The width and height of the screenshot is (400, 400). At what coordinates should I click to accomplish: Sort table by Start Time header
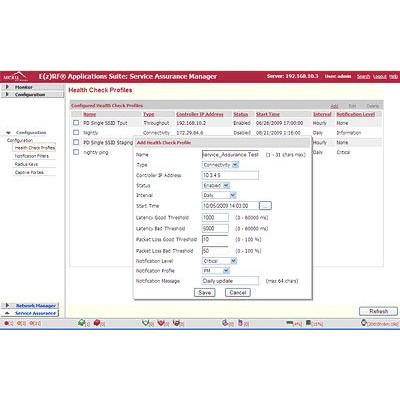click(268, 114)
